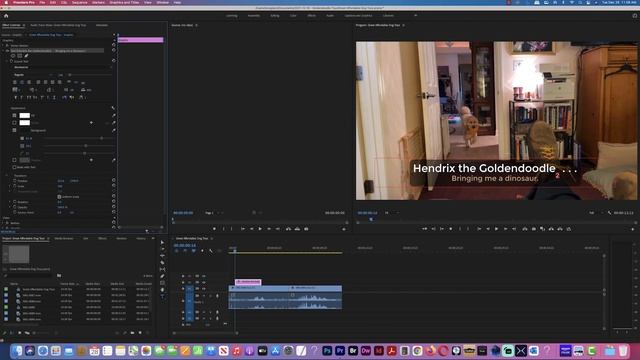Select the Hand tool
640x360 pixels.
[162, 290]
